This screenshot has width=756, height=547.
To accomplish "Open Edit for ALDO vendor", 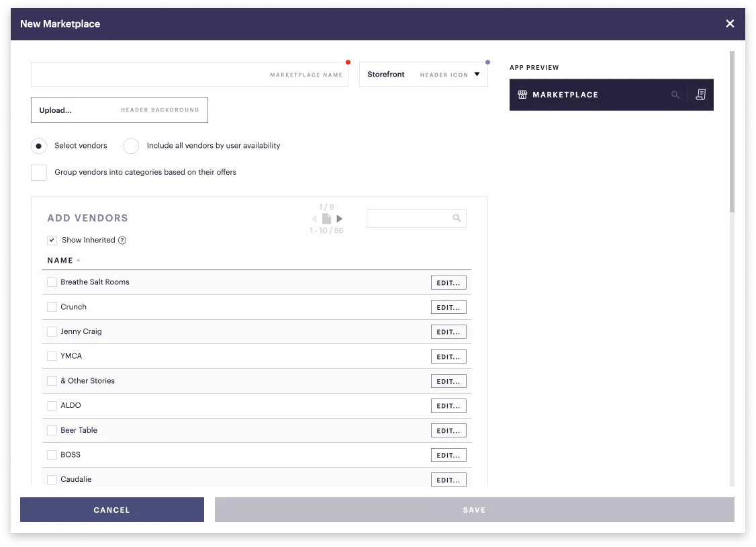I will [x=448, y=406].
